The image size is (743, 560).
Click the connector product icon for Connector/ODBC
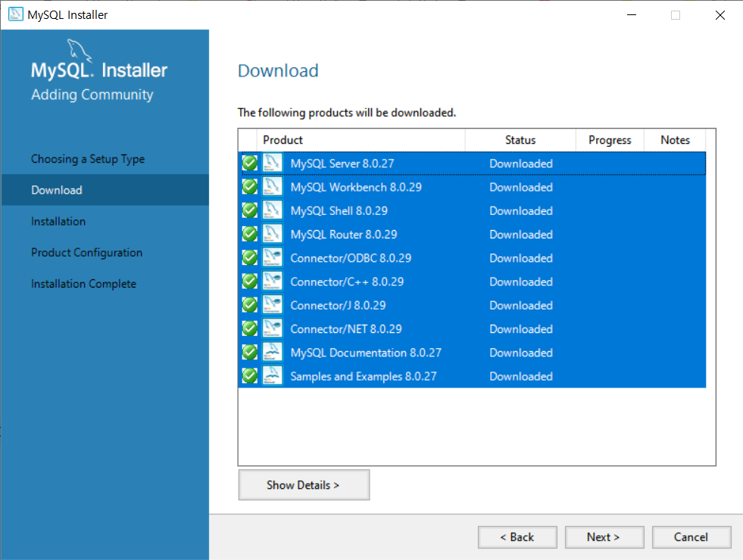[273, 257]
